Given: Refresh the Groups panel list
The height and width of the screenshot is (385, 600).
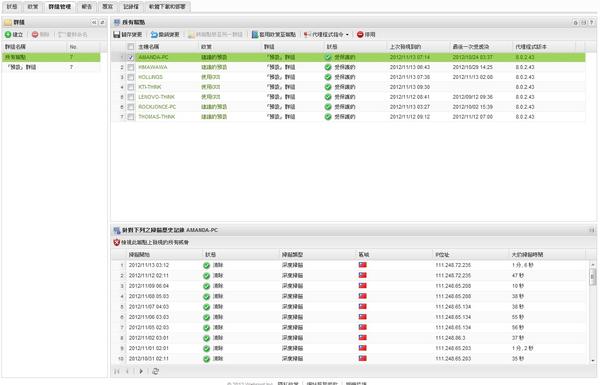Looking at the screenshot, I should click(102, 23).
